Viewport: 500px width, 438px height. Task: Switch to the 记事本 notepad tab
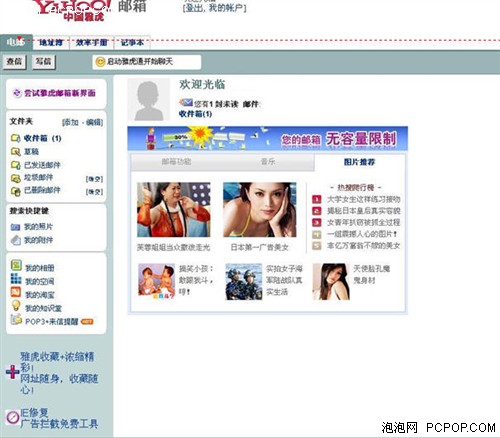pyautogui.click(x=132, y=43)
